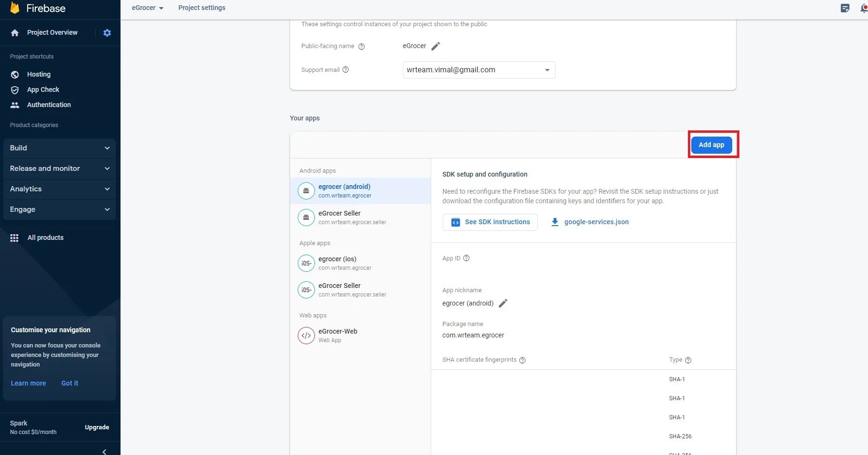The image size is (868, 455).
Task: Open the eGrocer project selector dropdown
Action: pyautogui.click(x=148, y=8)
